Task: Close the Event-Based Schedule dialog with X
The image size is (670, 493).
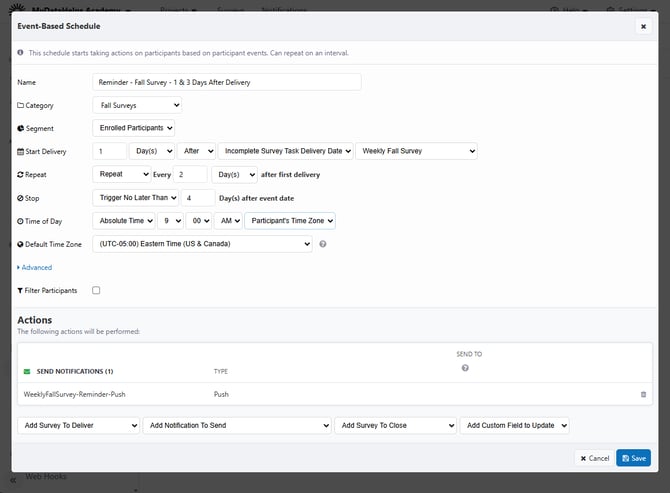Action: point(643,26)
